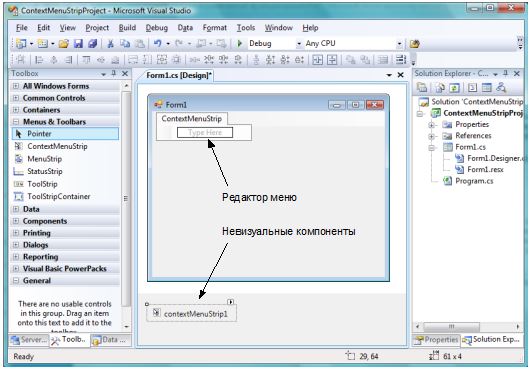The width and height of the screenshot is (530, 369).
Task: Open the smart tag arrow above contextMenuStrip1
Action: tap(231, 302)
